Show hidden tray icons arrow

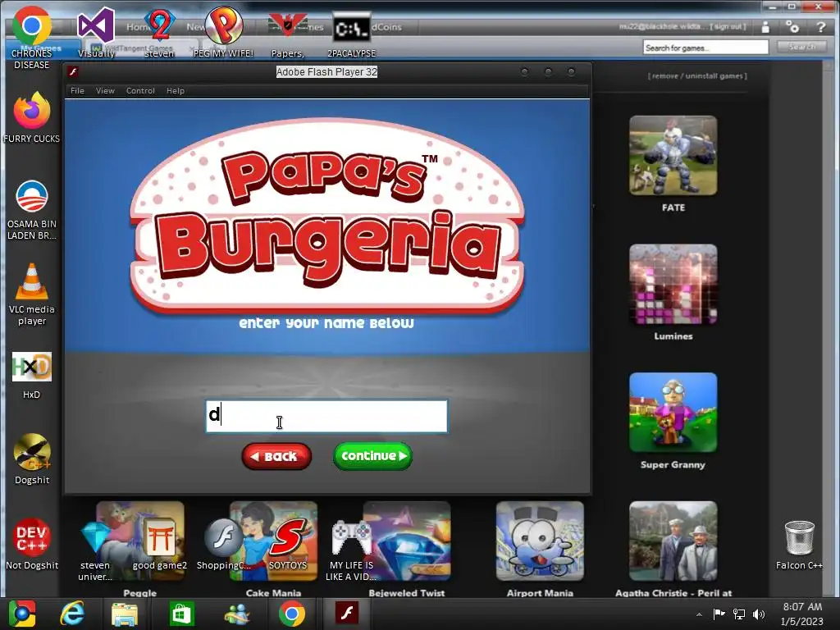(x=699, y=614)
